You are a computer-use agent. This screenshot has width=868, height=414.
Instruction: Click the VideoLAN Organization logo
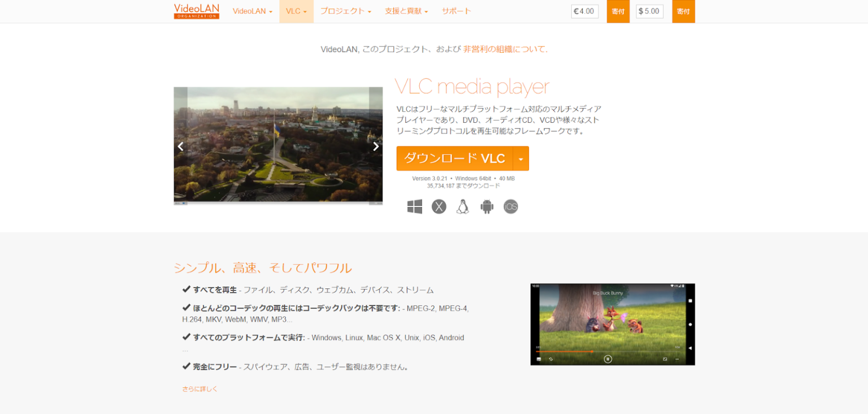point(196,11)
